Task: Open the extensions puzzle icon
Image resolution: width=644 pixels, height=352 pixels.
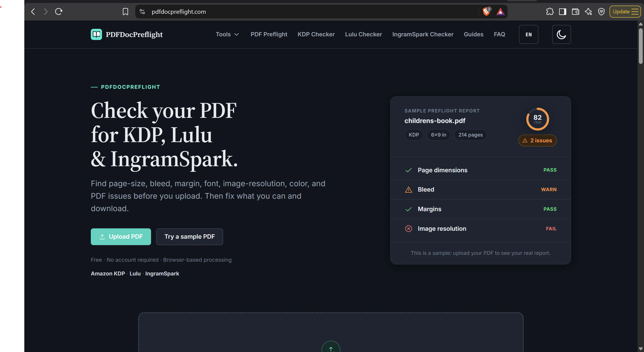Action: point(550,11)
